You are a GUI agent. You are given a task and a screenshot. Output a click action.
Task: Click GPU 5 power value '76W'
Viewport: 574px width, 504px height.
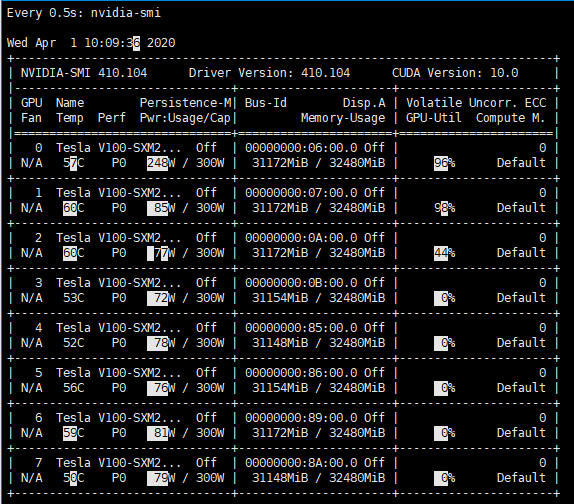164,388
